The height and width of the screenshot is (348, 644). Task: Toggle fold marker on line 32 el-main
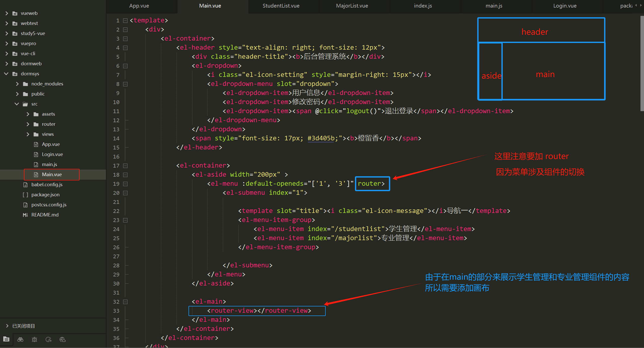[125, 302]
